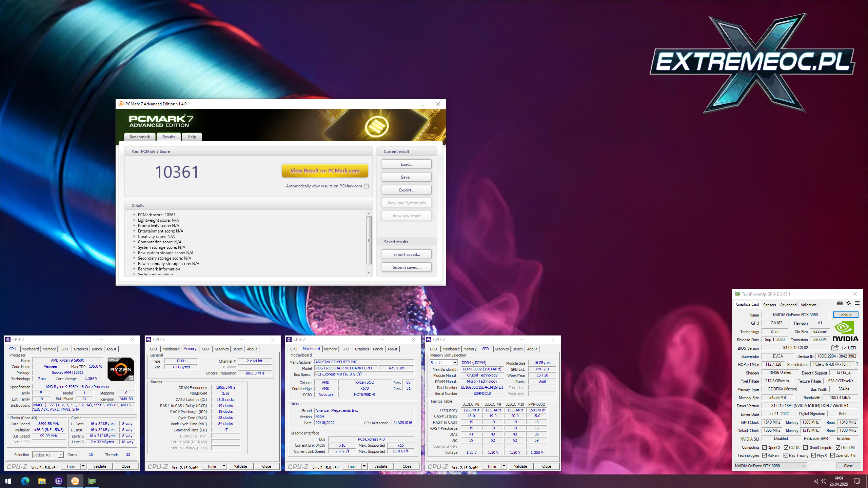Expand the Benchmark information row
868x488 pixels.
coord(134,269)
